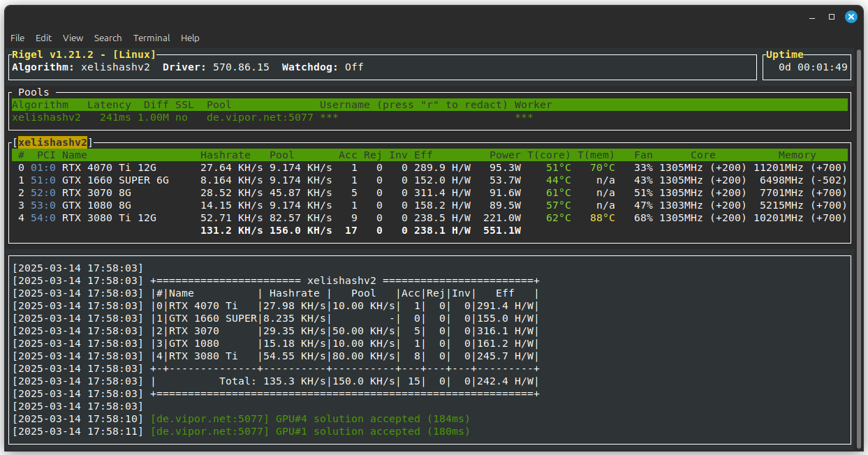Open the Search menu

108,38
